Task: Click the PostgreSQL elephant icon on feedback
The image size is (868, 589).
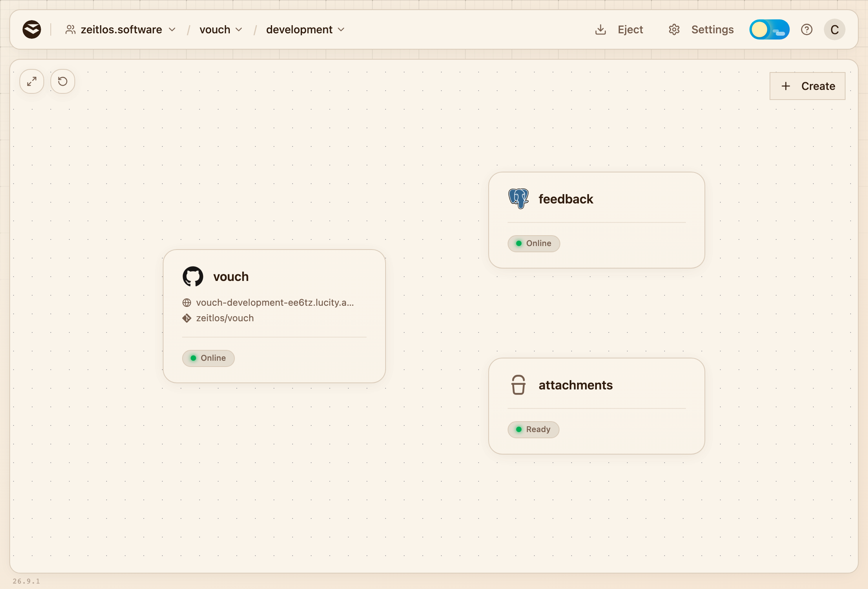Action: point(518,199)
